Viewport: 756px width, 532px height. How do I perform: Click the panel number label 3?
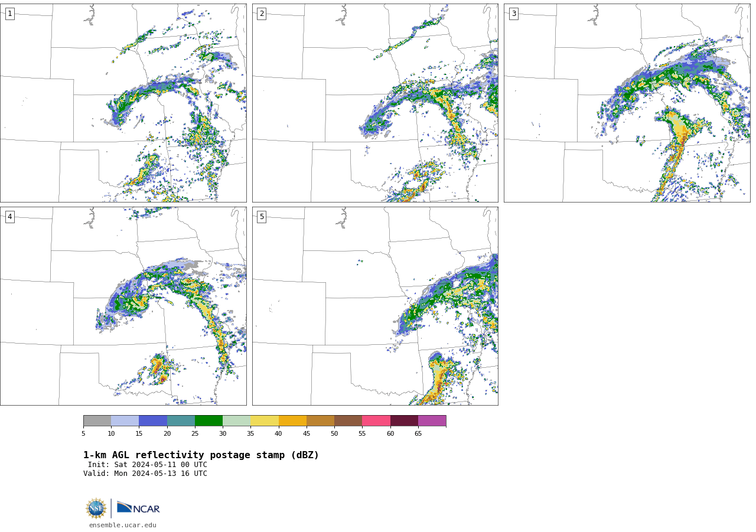click(x=513, y=14)
